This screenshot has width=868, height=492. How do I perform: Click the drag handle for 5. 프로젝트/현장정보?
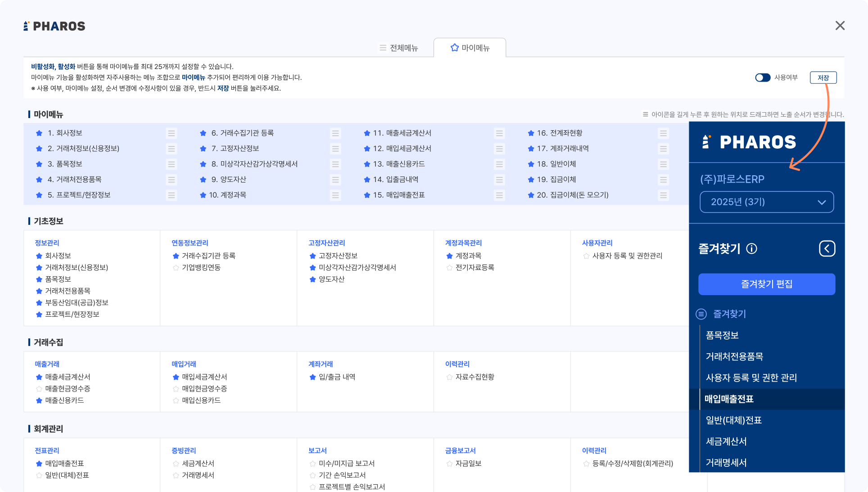(171, 195)
